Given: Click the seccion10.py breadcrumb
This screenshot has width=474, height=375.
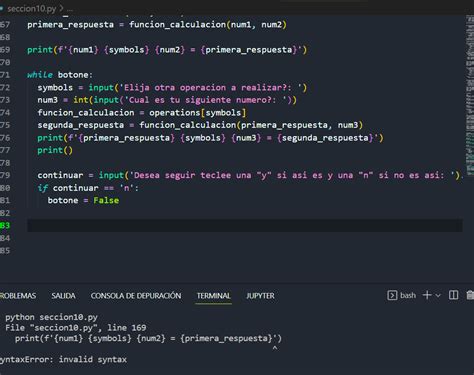Looking at the screenshot, I should 32,8.
